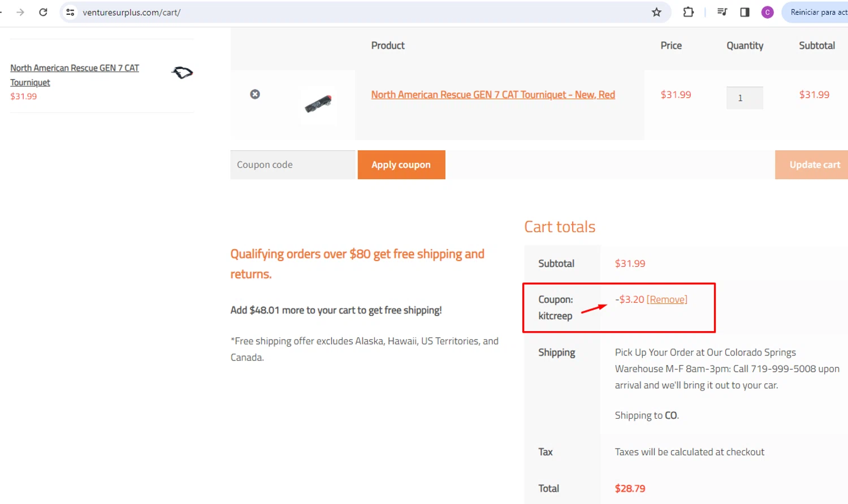This screenshot has width=848, height=504.
Task: Click the product row Subtotal value $31.99
Action: pos(814,95)
